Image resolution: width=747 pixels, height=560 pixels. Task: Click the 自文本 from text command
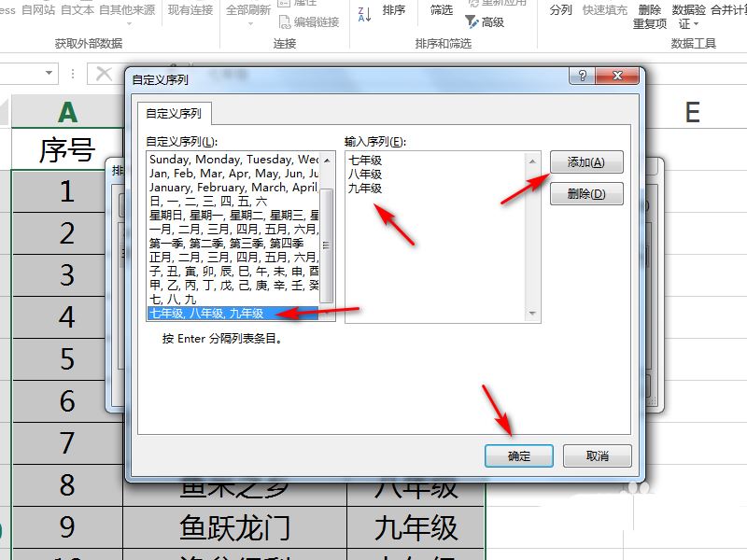click(x=78, y=10)
